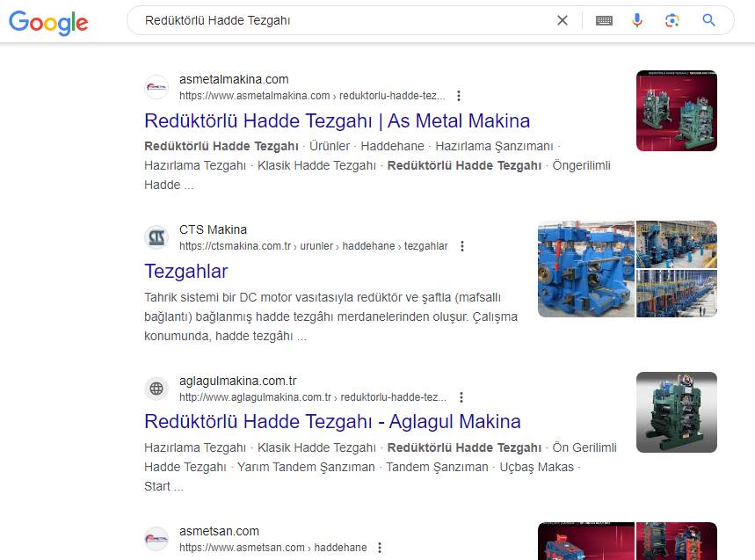Open more options for asmetsan.com result
The height and width of the screenshot is (560, 755).
[x=380, y=548]
